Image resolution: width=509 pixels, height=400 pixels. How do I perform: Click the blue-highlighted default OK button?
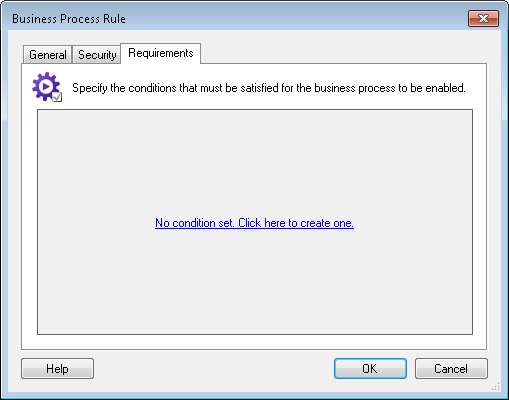[370, 369]
